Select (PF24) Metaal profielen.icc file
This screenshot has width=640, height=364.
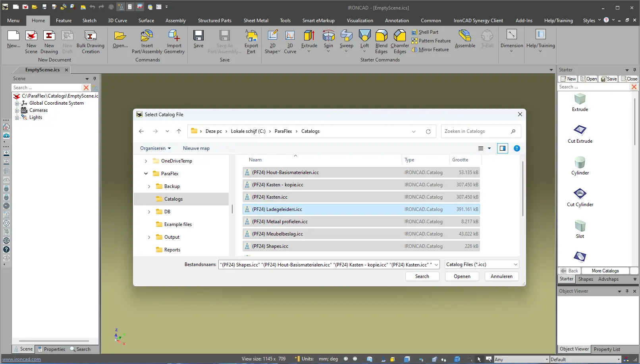click(x=280, y=222)
